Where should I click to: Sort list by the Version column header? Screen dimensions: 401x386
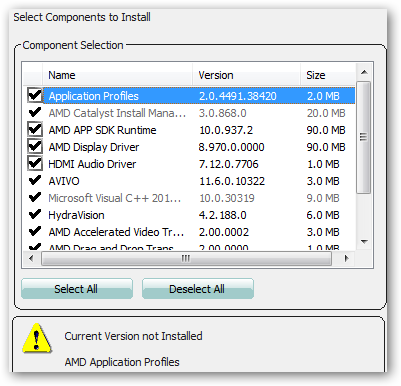(246, 75)
